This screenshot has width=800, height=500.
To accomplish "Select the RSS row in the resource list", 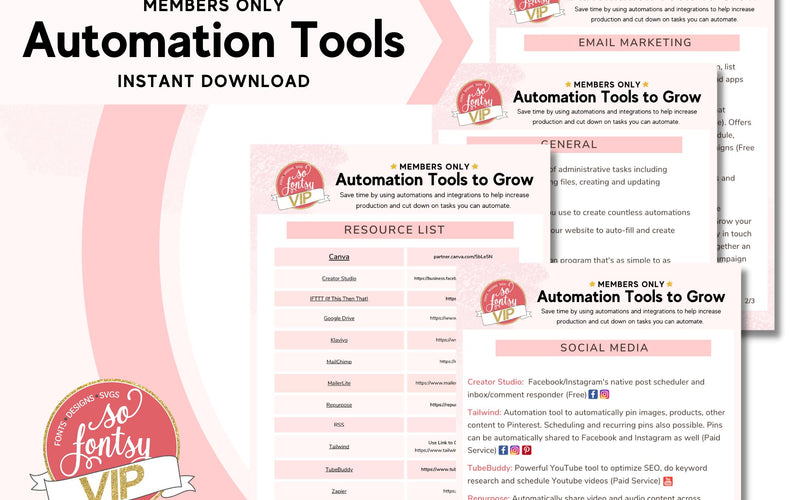I will (x=339, y=424).
